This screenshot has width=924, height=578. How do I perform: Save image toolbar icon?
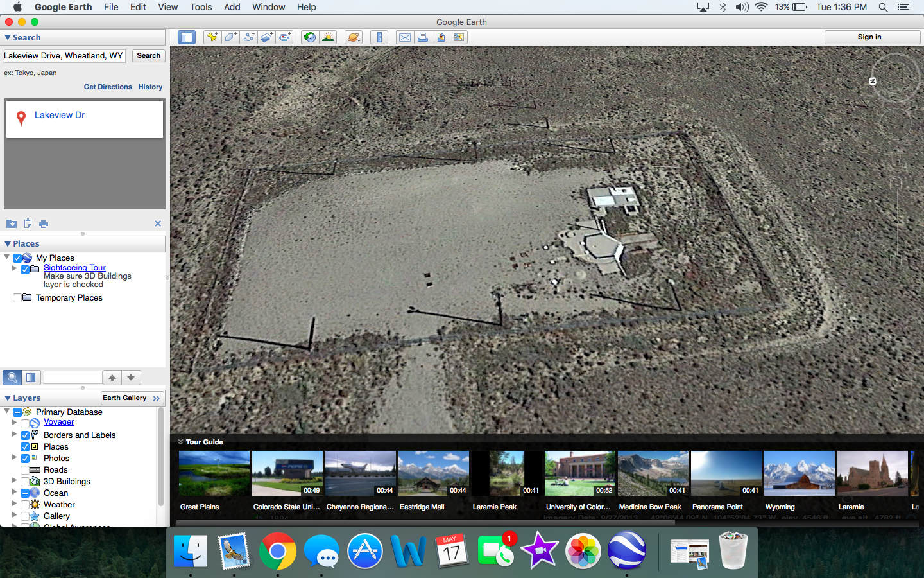tap(441, 37)
